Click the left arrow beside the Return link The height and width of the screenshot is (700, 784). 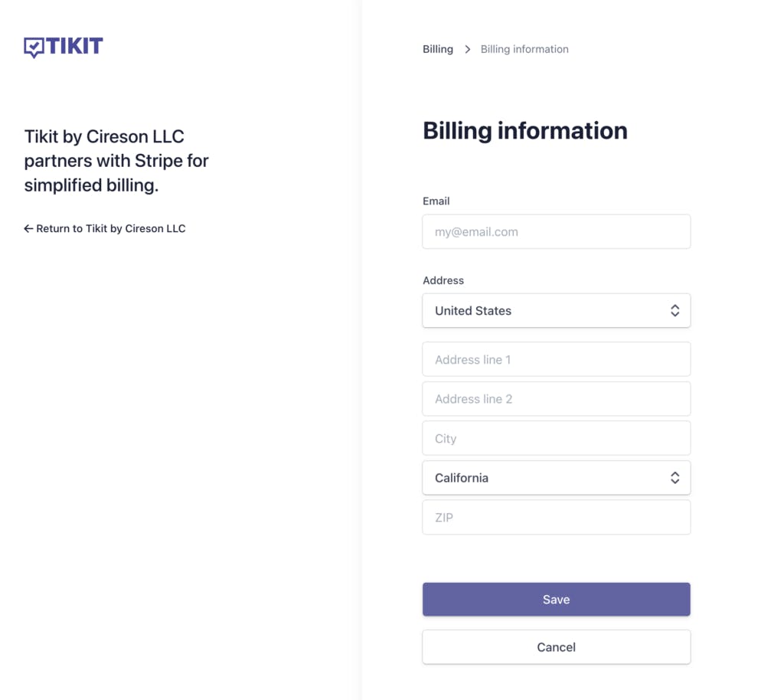pyautogui.click(x=28, y=228)
